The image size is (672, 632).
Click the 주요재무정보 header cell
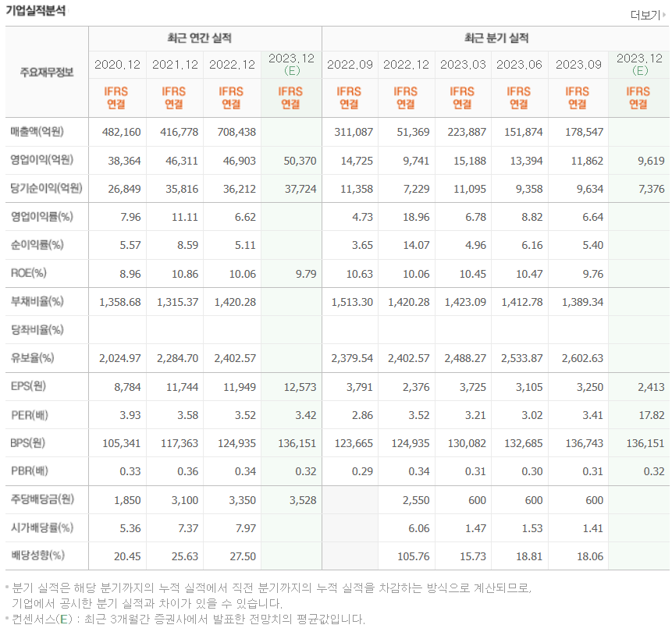pyautogui.click(x=47, y=72)
